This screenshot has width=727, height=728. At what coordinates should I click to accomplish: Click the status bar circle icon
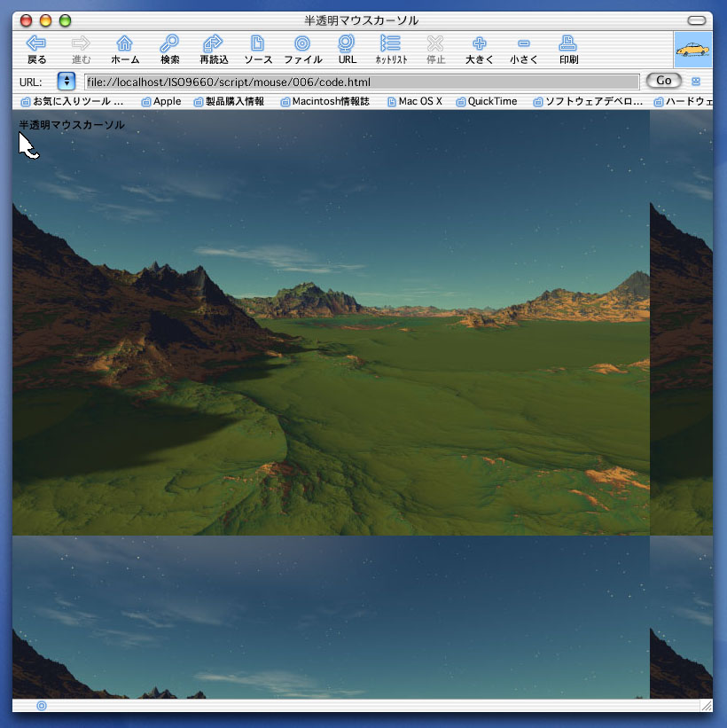[42, 706]
